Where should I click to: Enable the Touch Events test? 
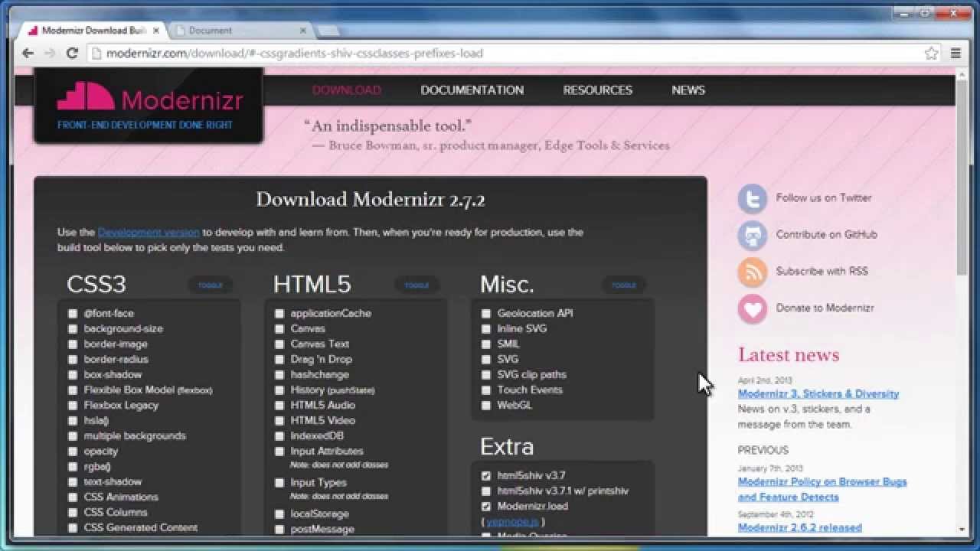[486, 390]
